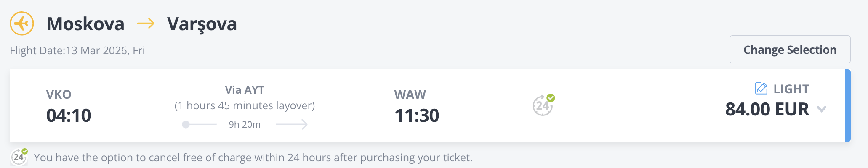This screenshot has height=168, width=868.
Task: Click the 24-hour icon beside the cancellation notice
Action: (19, 157)
